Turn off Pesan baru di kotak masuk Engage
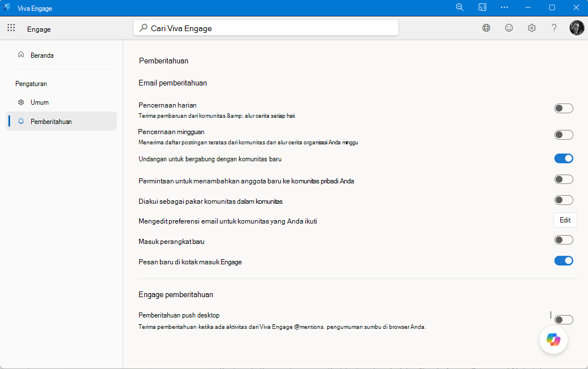588x369 pixels. click(x=564, y=260)
